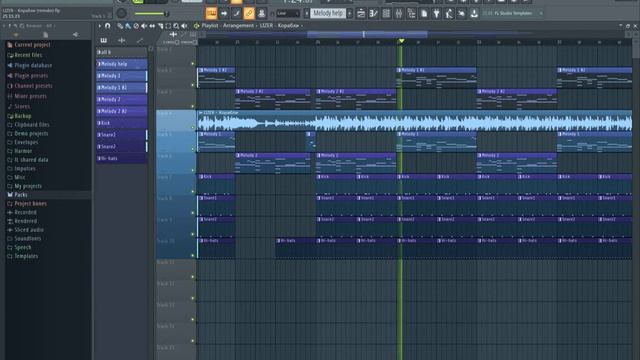Mute Track 1 with its green dot
The image size is (640, 360).
[193, 64]
